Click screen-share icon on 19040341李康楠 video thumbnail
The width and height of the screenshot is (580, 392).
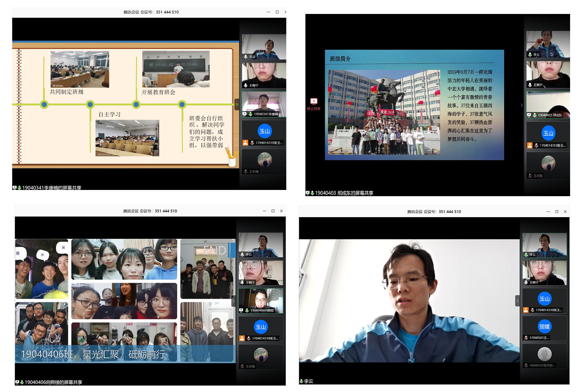pos(245,114)
